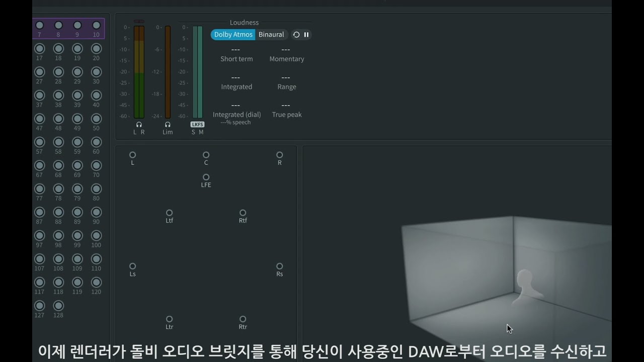Click the Rtf speaker indicator

pos(243,213)
